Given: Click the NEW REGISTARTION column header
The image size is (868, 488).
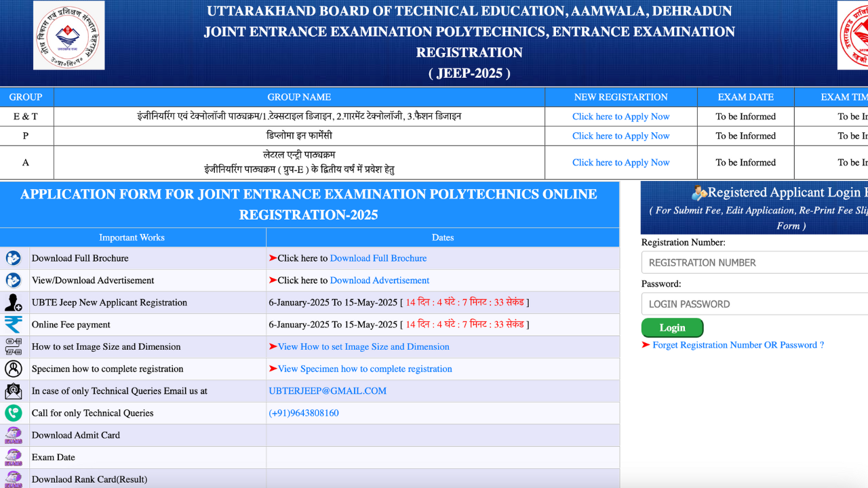Looking at the screenshot, I should pos(621,97).
